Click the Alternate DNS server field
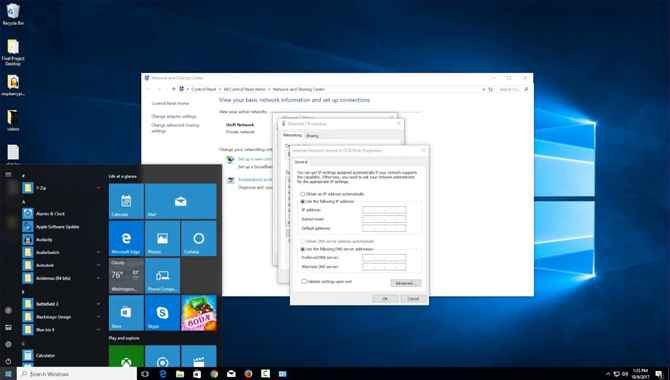670x380 pixels. (x=384, y=267)
